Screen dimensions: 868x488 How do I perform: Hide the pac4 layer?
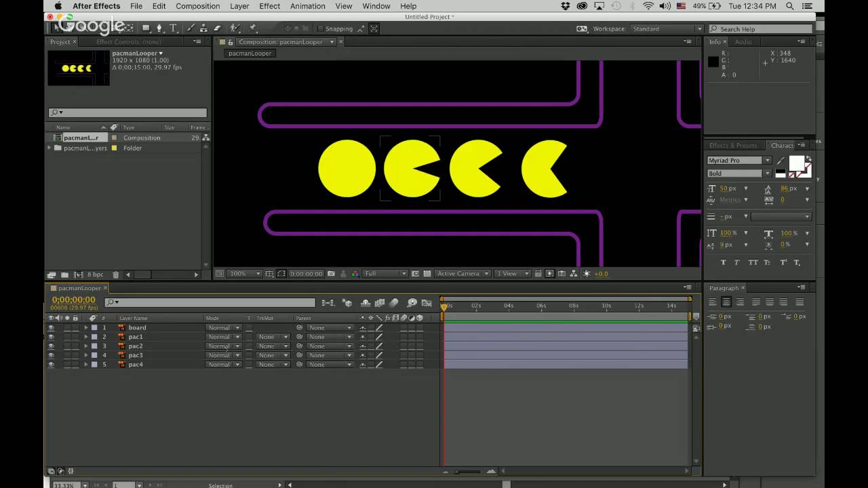point(51,365)
